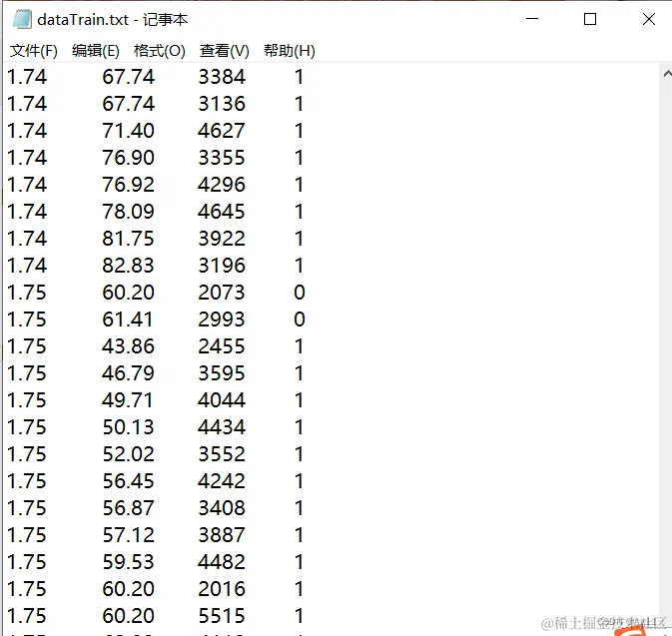
Task: Click the value 46.79
Action: (128, 373)
